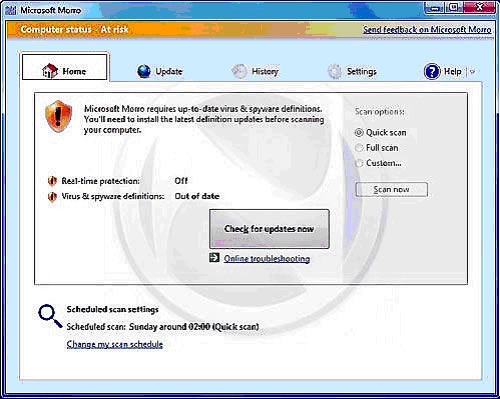Viewport: 500px width, 399px height.
Task: Click the Scan now button
Action: click(x=391, y=189)
